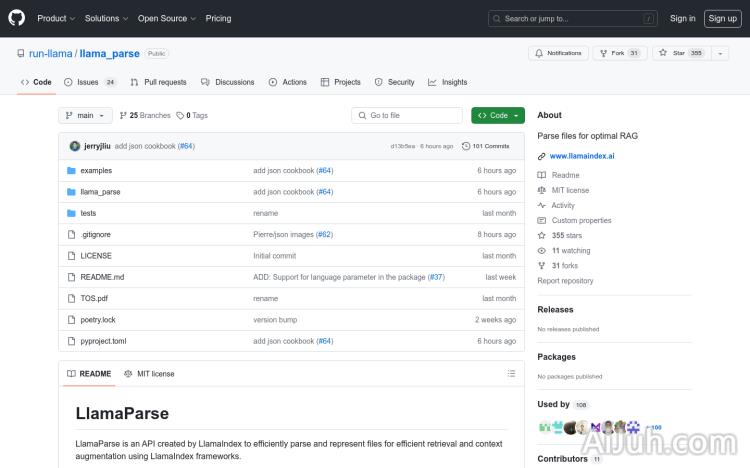Screen dimensions: 750x468
Task: Open the Pull requests tab
Action: tap(158, 82)
